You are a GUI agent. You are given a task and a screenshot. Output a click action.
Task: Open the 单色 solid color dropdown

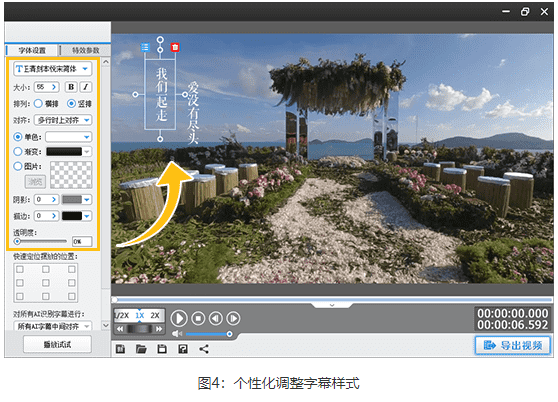click(68, 137)
